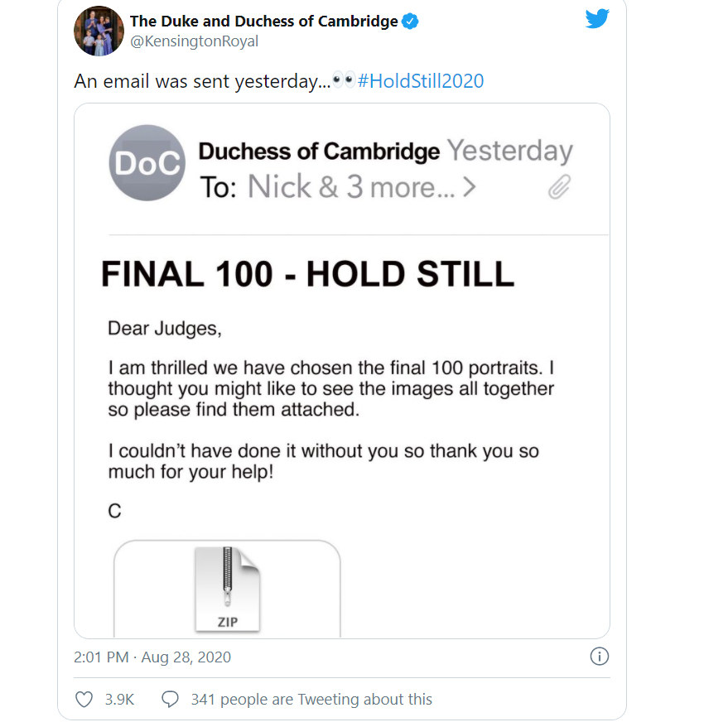
Task: Click the eyes emoji in tweet
Action: pos(343,81)
